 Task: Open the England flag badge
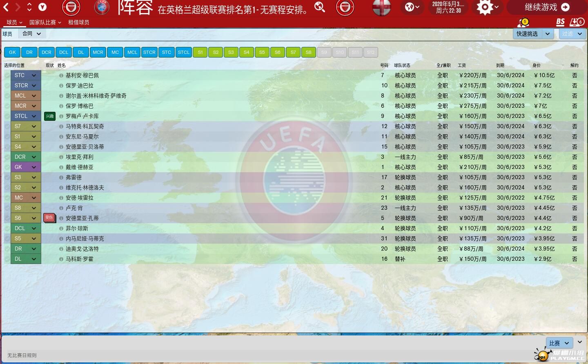[382, 7]
